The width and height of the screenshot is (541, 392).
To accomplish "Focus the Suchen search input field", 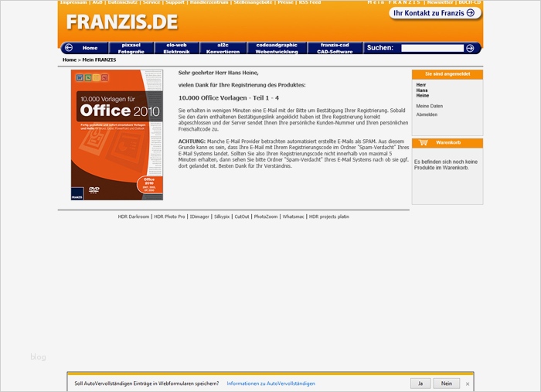I will pos(432,48).
